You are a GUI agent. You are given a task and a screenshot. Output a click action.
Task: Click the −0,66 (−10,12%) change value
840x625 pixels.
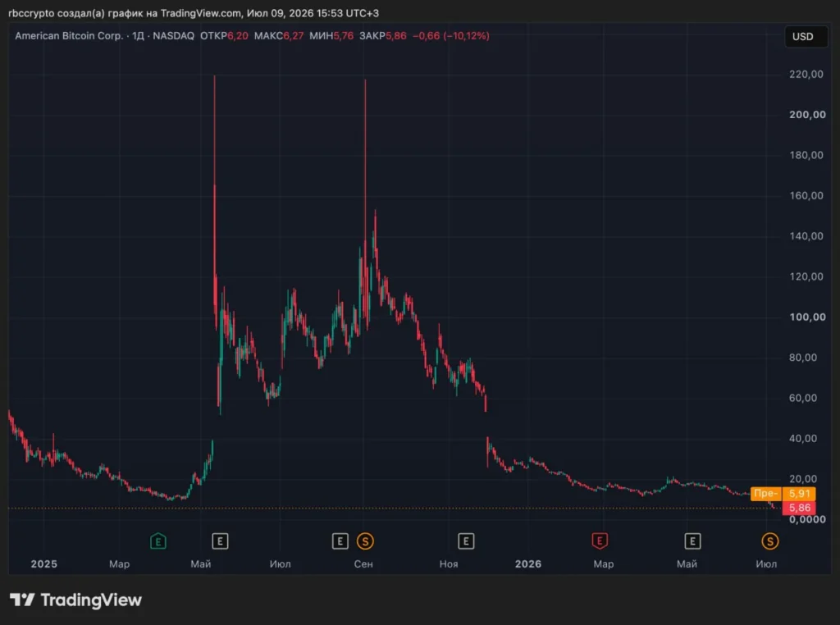click(450, 36)
